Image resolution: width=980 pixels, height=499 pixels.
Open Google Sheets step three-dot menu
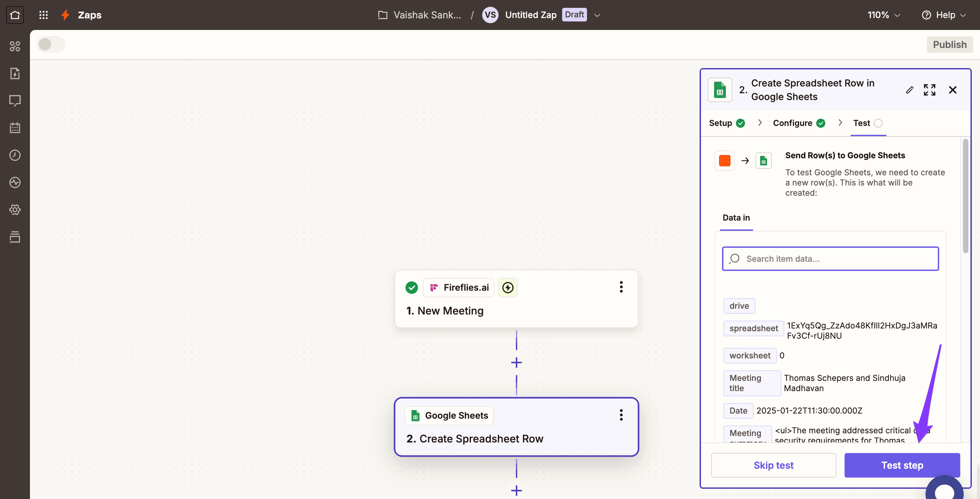(621, 415)
